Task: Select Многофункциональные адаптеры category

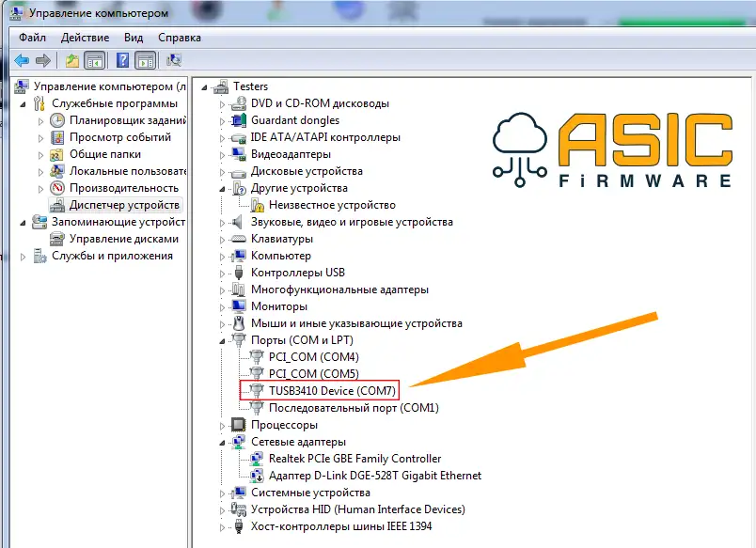Action: click(x=339, y=290)
